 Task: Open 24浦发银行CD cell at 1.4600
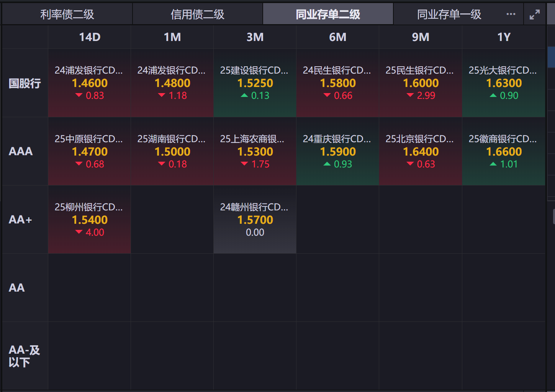pyautogui.click(x=90, y=83)
